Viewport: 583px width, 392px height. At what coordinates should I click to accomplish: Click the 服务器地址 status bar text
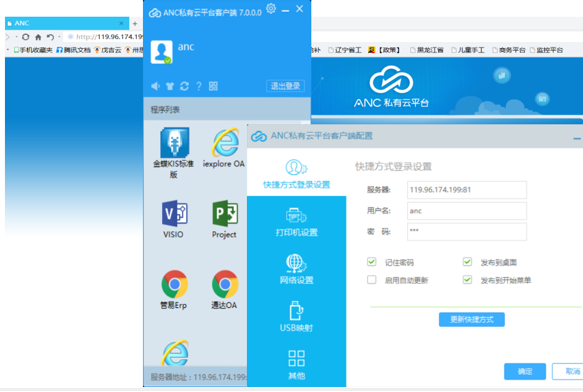click(199, 377)
